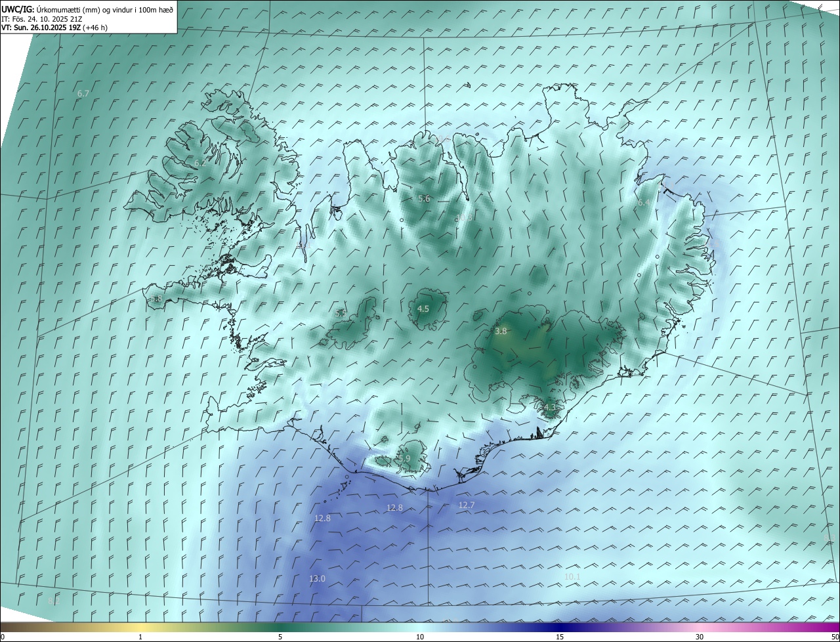Click the 15 tick on the color scale

click(x=560, y=637)
